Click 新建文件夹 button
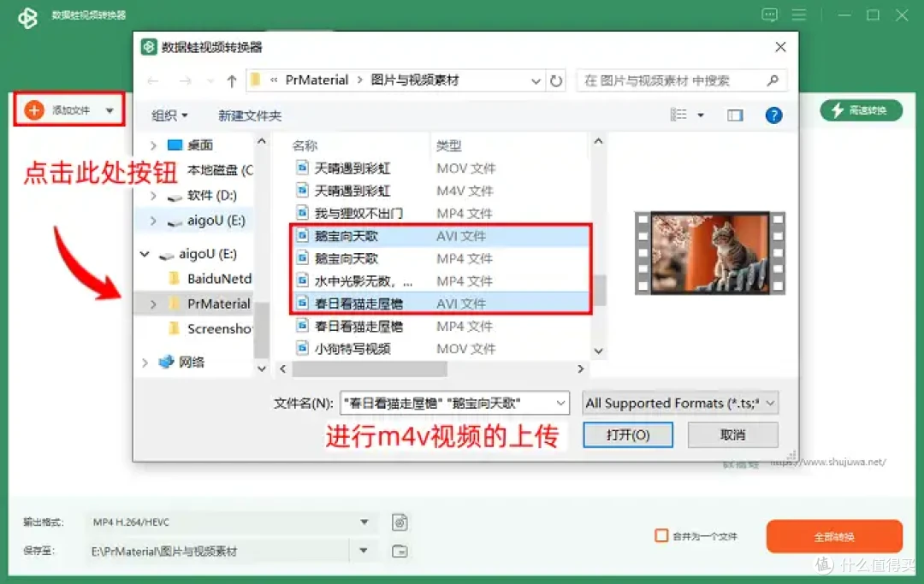924x584 pixels. pyautogui.click(x=250, y=115)
